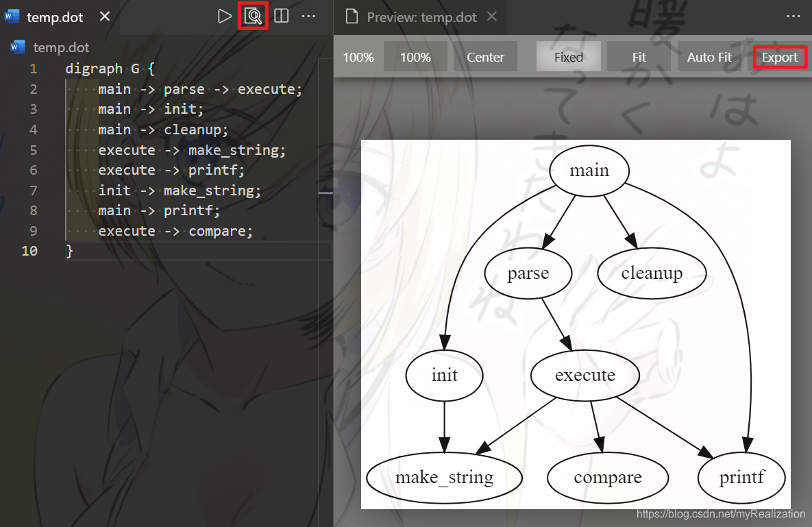Open the left 100% zoom selector
This screenshot has height=527, width=812.
(x=358, y=57)
